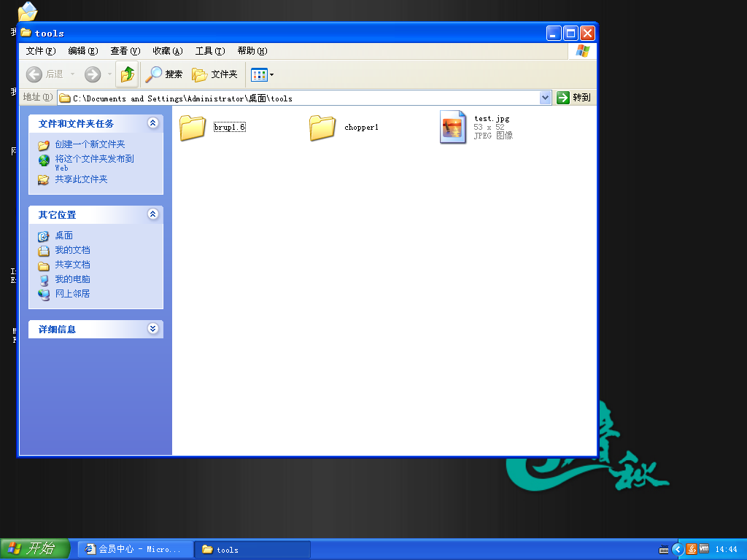The height and width of the screenshot is (560, 747).
Task: Expand the 详细信息 panel
Action: (153, 328)
